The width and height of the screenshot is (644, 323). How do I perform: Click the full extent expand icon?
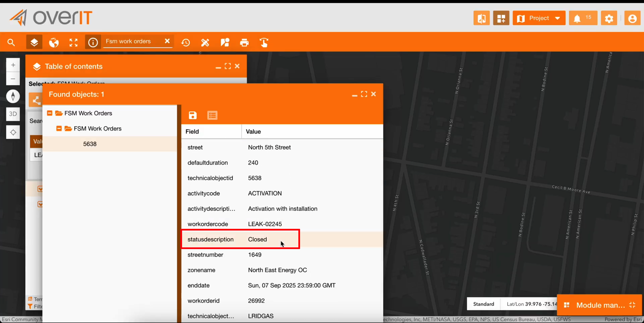pos(73,43)
